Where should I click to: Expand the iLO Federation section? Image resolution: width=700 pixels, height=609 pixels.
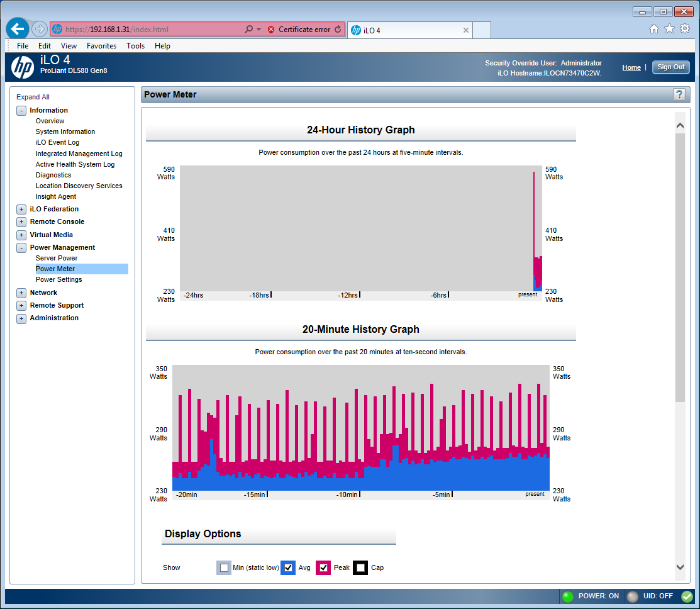(x=21, y=209)
